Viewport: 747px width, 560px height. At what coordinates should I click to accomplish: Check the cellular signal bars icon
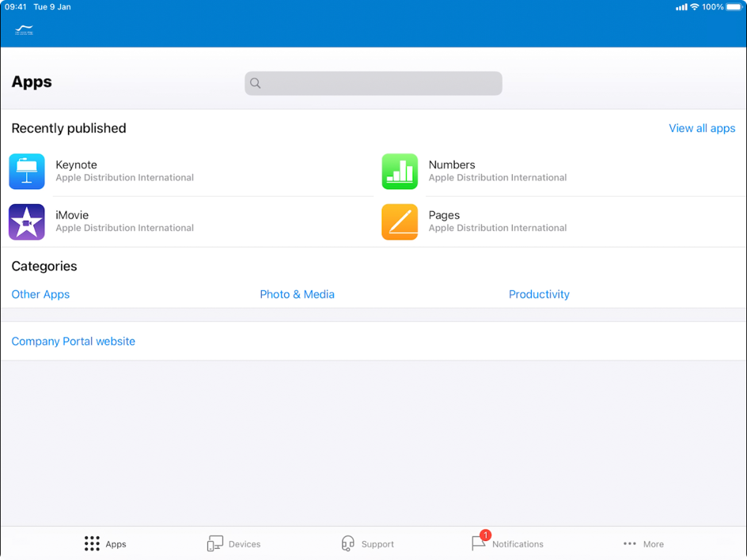click(681, 6)
